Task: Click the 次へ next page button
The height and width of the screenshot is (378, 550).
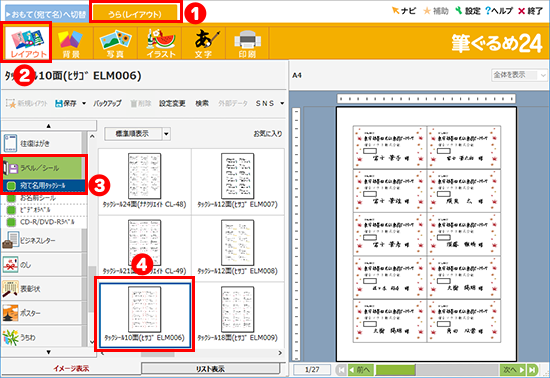Action: click(x=513, y=370)
